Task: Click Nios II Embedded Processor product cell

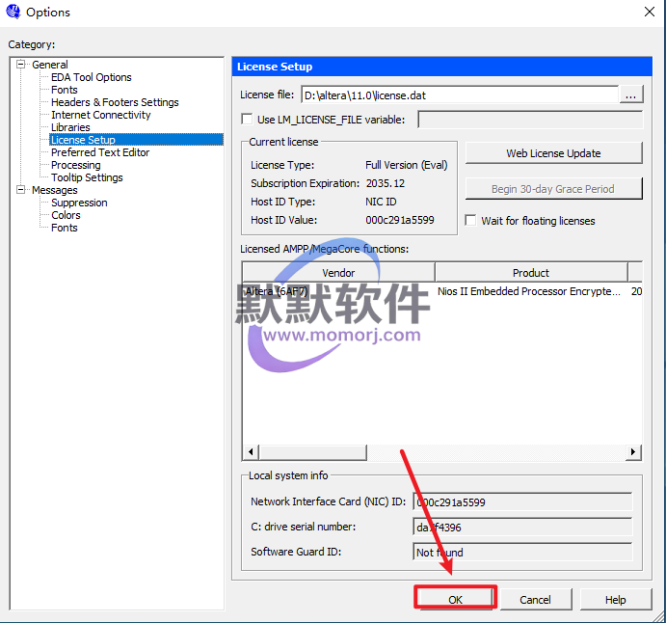Action: point(529,291)
